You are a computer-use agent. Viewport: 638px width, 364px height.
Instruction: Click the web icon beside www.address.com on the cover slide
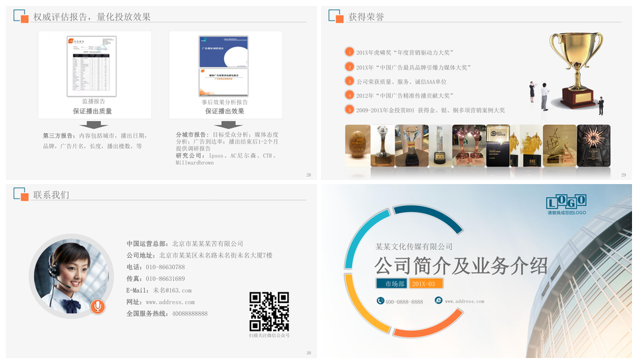(x=438, y=300)
